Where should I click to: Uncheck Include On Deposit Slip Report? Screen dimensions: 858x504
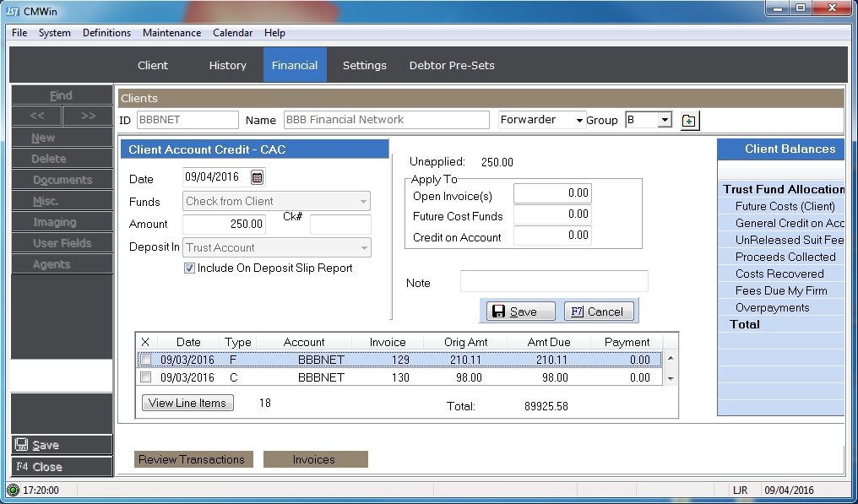[189, 268]
